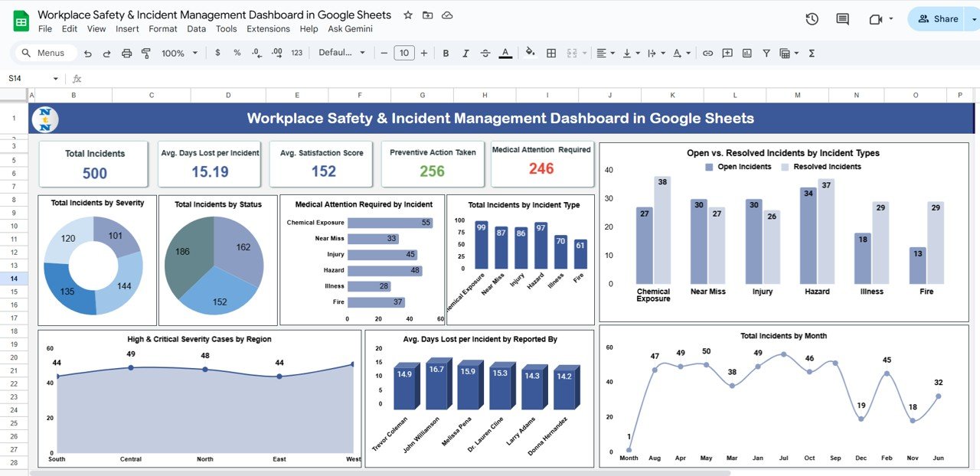Insert a comment from the toolbar

click(727, 53)
